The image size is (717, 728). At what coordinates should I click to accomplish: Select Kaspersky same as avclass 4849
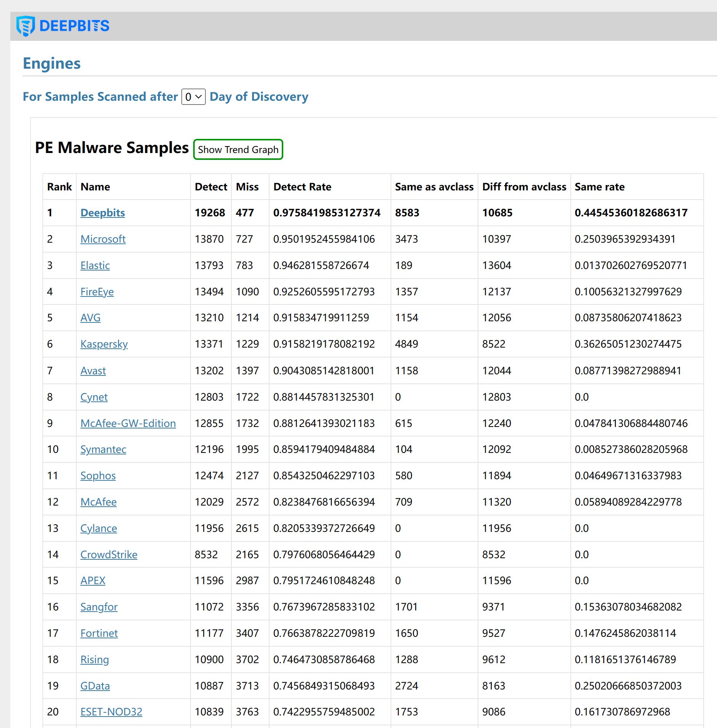coord(407,344)
